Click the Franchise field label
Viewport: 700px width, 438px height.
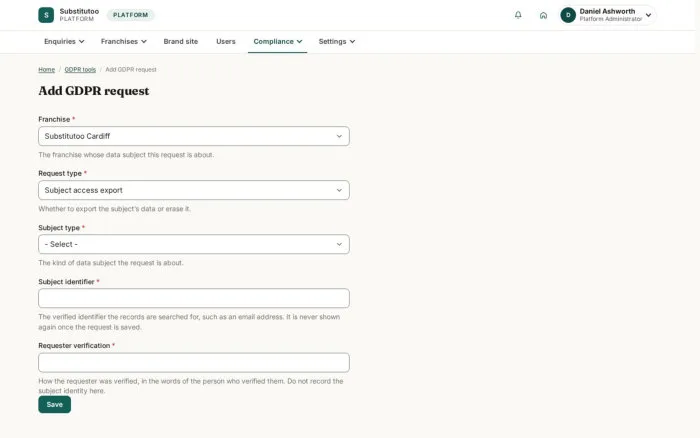[54, 119]
